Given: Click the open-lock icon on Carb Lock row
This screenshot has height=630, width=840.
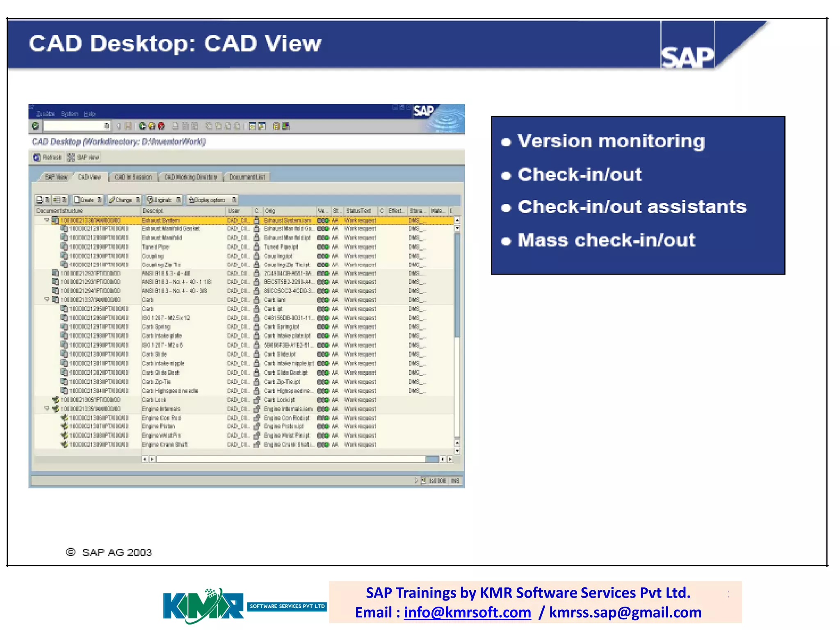Looking at the screenshot, I should (257, 400).
